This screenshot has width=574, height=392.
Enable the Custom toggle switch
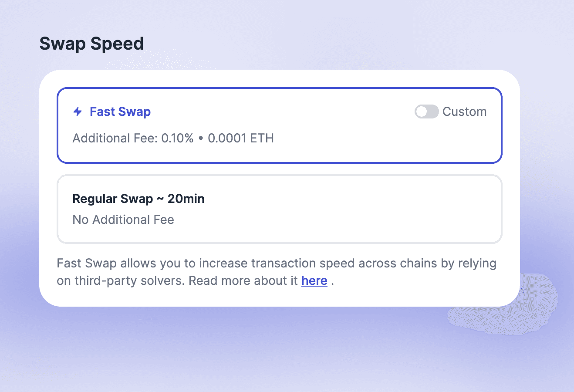[426, 112]
